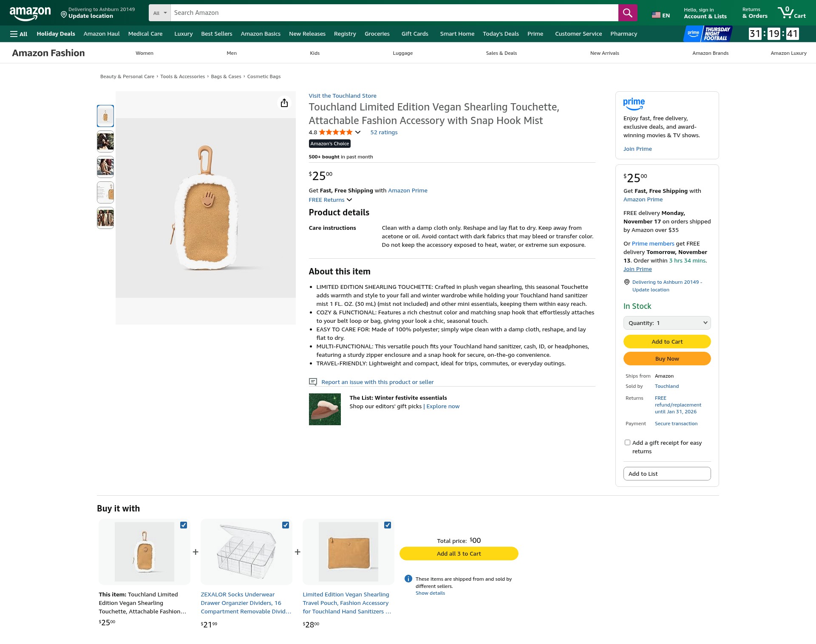This screenshot has width=816, height=644.
Task: Check the gift receipt checkbox
Action: tap(627, 443)
